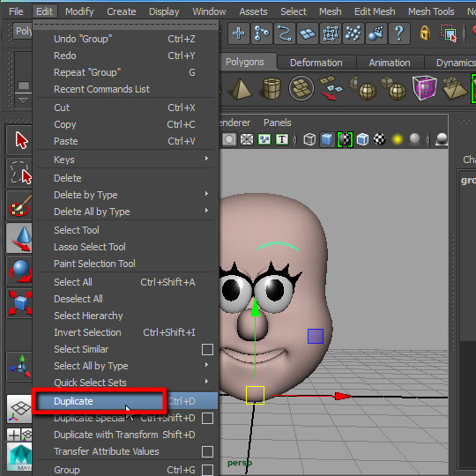Toggle textured display checker sphere icon
The height and width of the screenshot is (476, 476).
coord(379,139)
